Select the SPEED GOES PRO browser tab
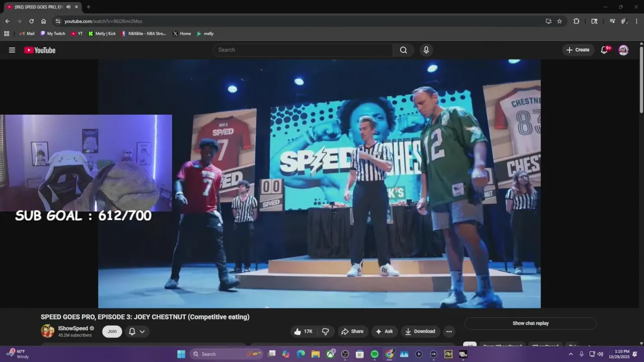 pos(39,7)
